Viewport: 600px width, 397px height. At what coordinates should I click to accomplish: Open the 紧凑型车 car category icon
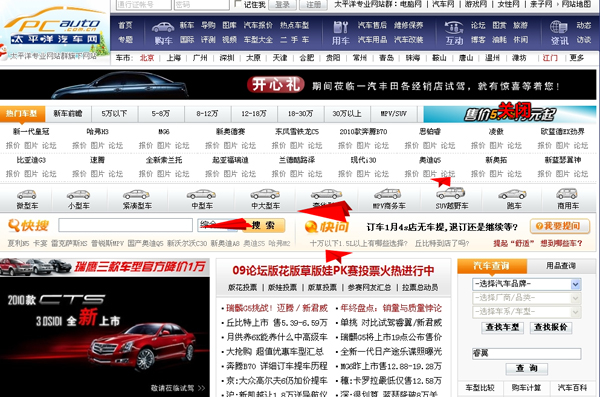click(x=137, y=194)
